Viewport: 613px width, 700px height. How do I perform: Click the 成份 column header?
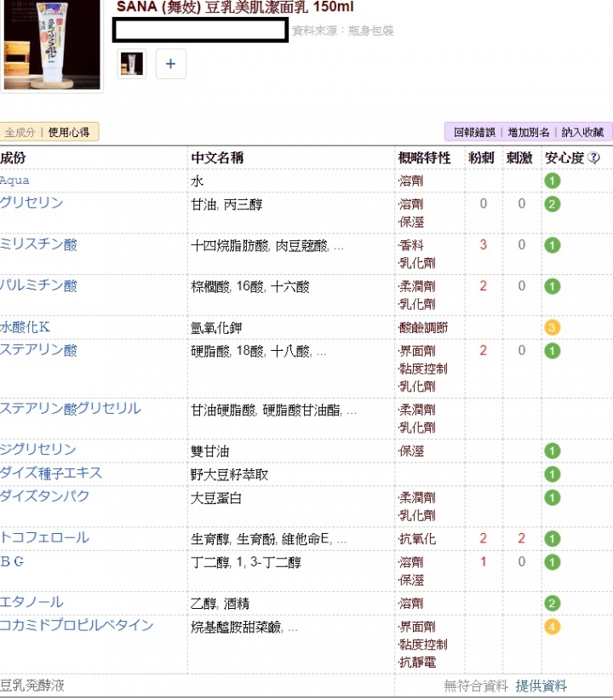13,158
